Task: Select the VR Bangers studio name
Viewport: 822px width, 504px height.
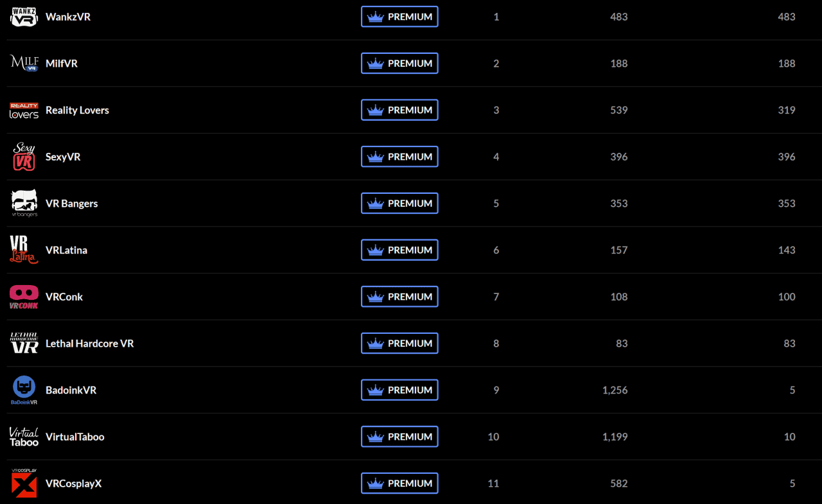Action: point(72,204)
